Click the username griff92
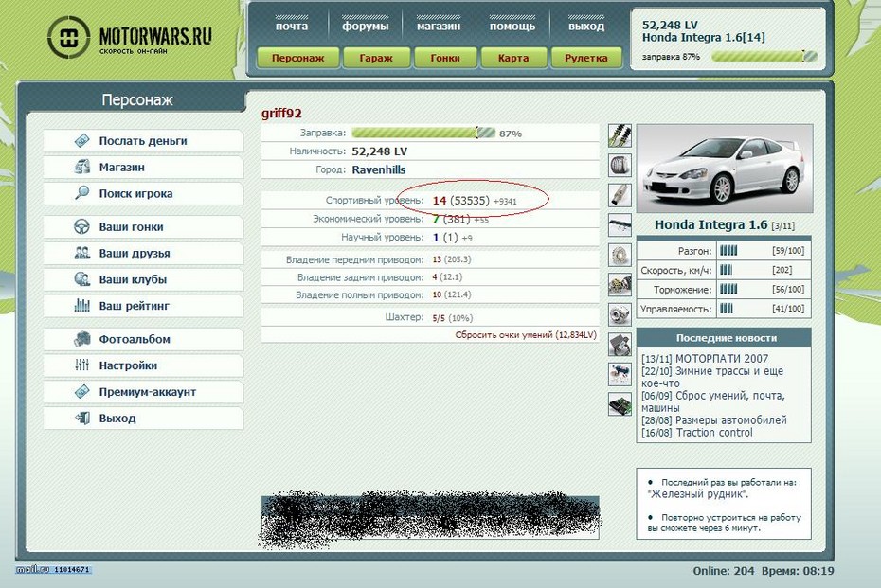 pyautogui.click(x=281, y=114)
